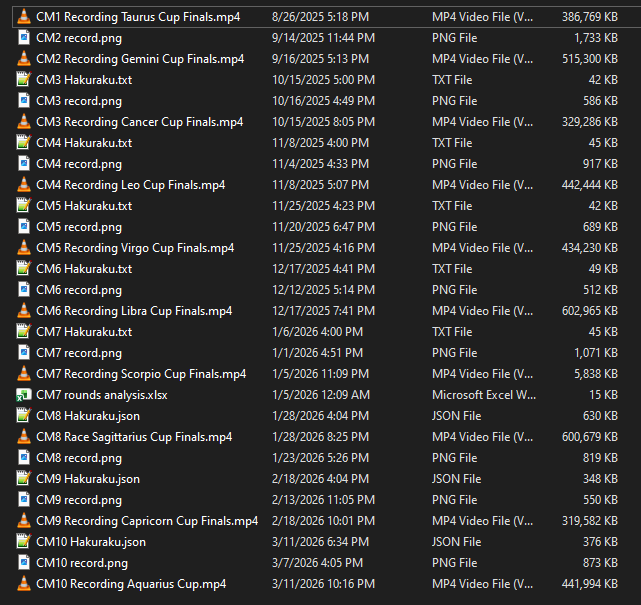Select file name CM9 Recording Capricorn Cup Finals.mp4
Image resolution: width=641 pixels, height=605 pixels.
click(147, 521)
